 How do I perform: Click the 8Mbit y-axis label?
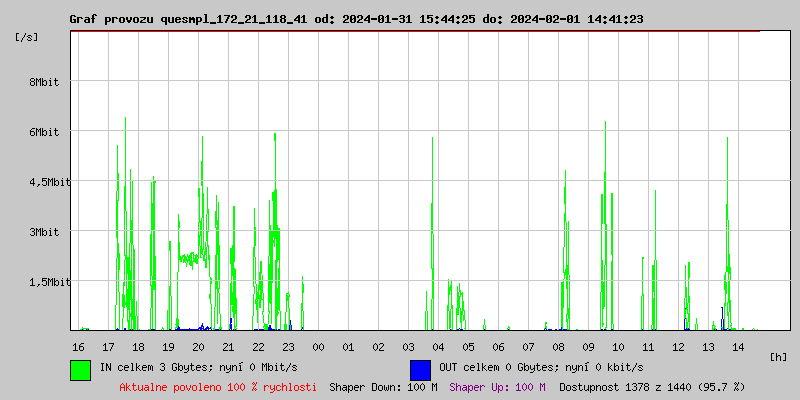(x=44, y=82)
